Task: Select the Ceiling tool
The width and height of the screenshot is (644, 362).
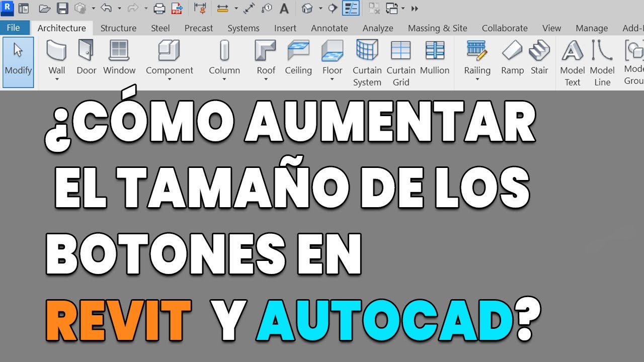Action: click(x=298, y=57)
